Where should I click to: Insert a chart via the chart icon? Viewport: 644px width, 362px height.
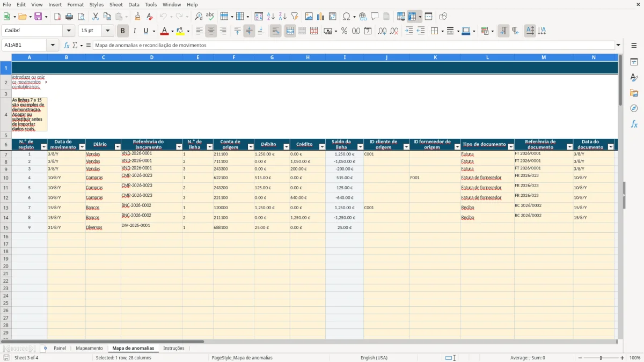point(321,17)
